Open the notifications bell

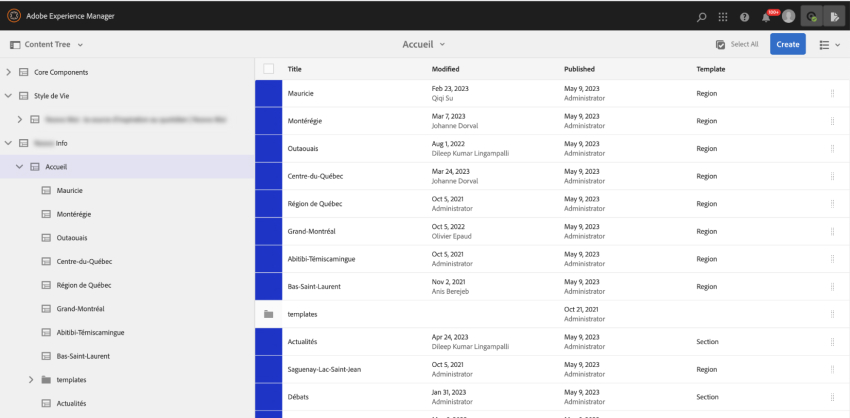(x=767, y=16)
